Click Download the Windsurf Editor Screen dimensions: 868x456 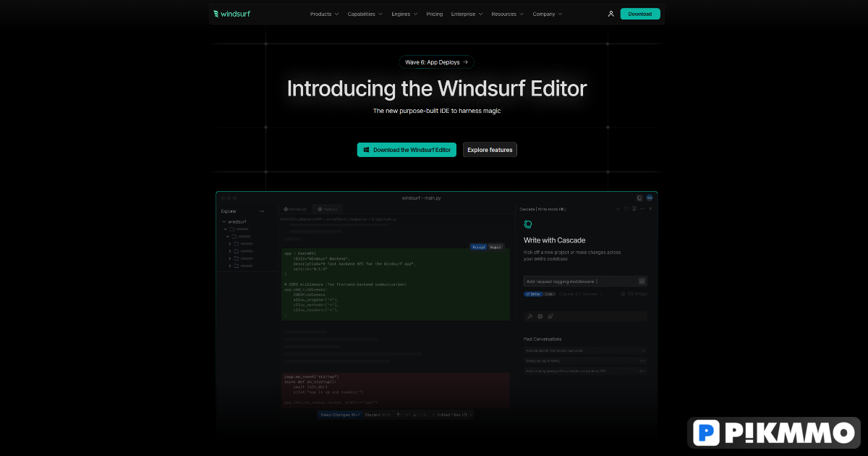click(x=407, y=150)
